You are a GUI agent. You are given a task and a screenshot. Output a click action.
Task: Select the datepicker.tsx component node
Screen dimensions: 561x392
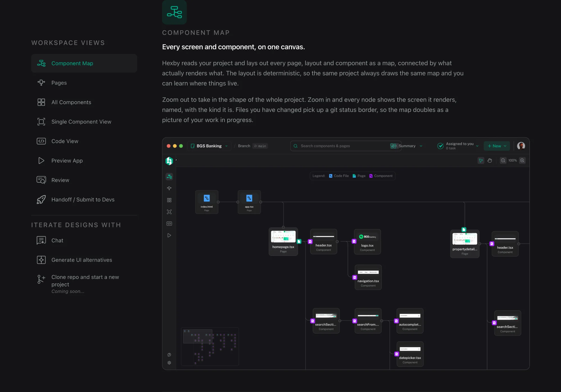(x=410, y=354)
